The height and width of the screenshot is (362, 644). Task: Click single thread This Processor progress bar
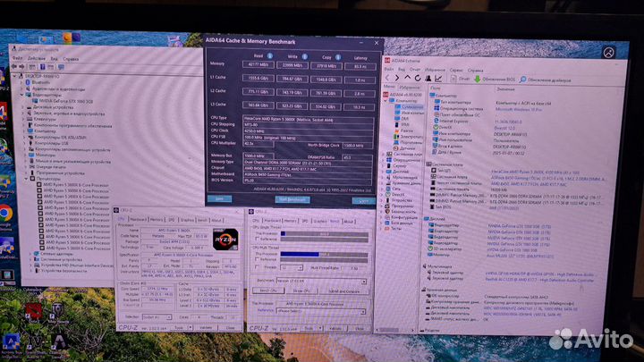pos(324,234)
